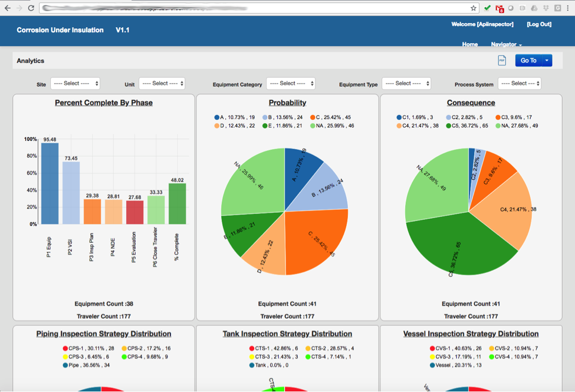Toggle Consequence legend item NA, 27.68%
Screen dimensions: 575x392
(x=517, y=126)
